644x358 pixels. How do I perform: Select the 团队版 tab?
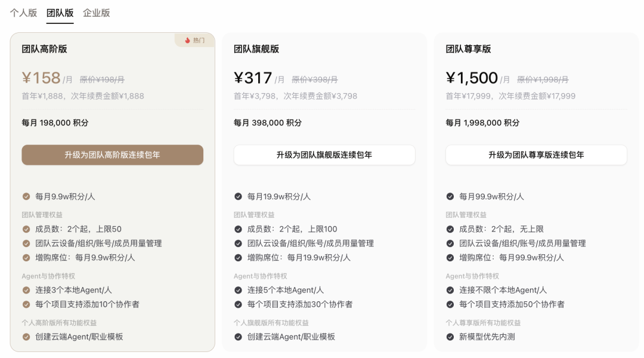pyautogui.click(x=60, y=13)
